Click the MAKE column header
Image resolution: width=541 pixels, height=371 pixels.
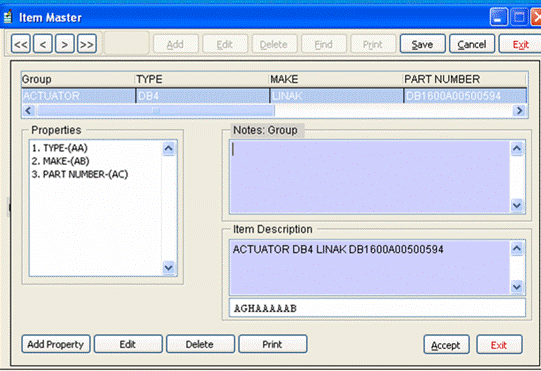tap(336, 79)
